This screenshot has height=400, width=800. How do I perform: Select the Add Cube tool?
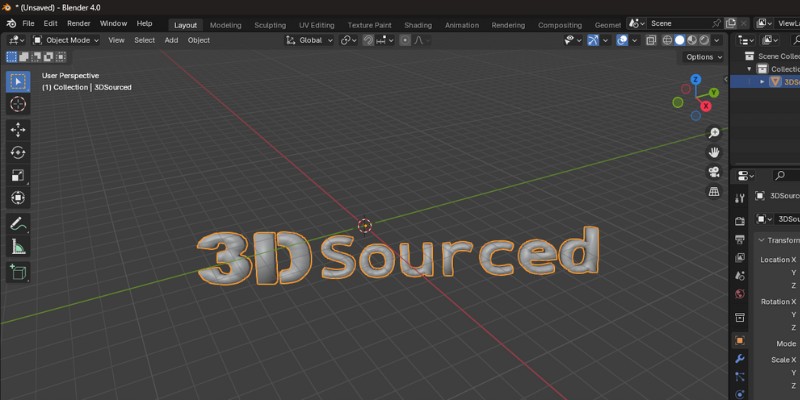pyautogui.click(x=18, y=272)
